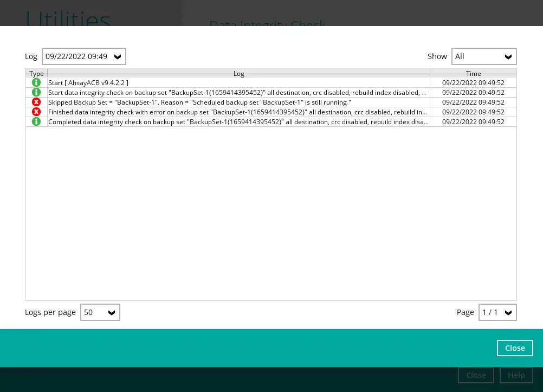
Task: Open the Page selector dropdown
Action: click(497, 312)
